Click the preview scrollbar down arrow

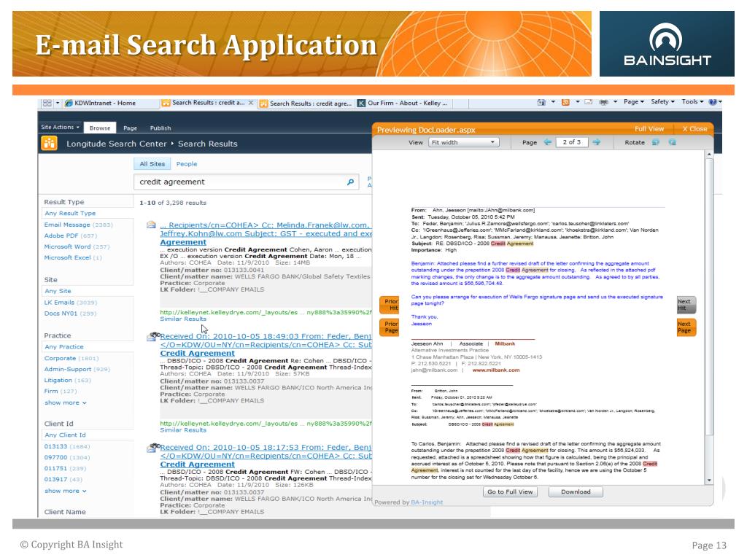(x=709, y=481)
